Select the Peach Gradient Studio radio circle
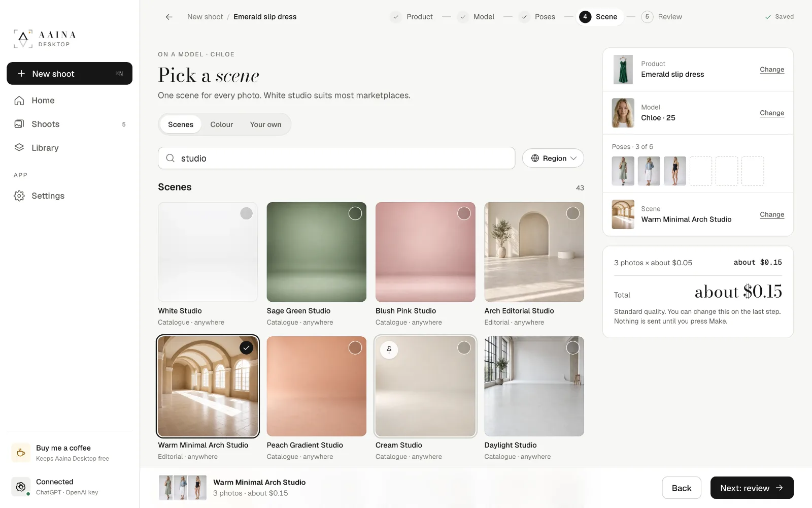The image size is (812, 508). pyautogui.click(x=355, y=347)
